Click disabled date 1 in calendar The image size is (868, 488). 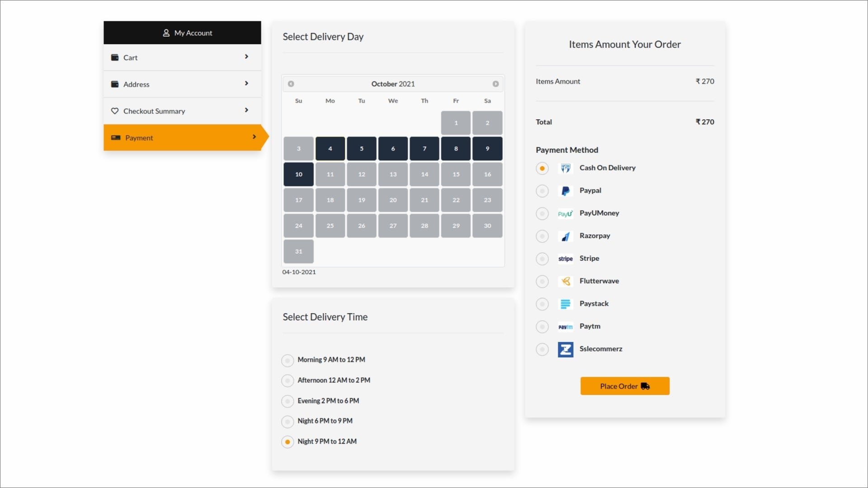pyautogui.click(x=456, y=123)
